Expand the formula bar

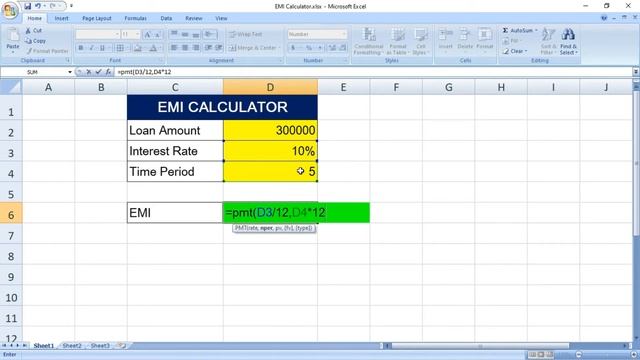636,72
